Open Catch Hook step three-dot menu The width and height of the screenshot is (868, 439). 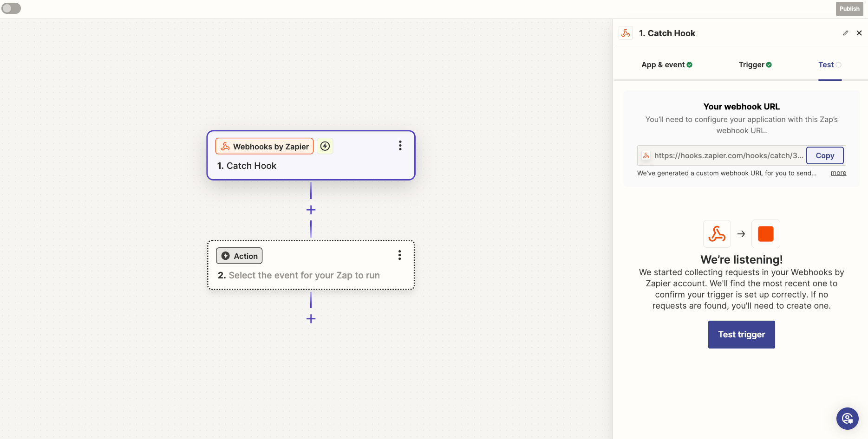pos(400,146)
